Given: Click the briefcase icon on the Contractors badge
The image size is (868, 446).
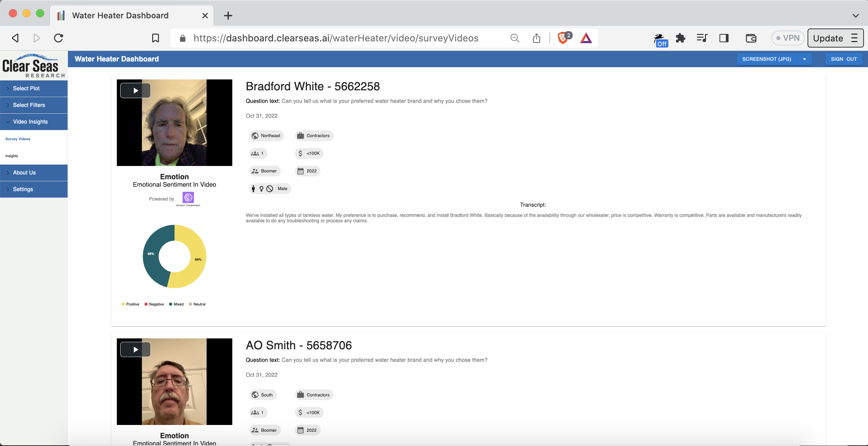Looking at the screenshot, I should pos(300,135).
